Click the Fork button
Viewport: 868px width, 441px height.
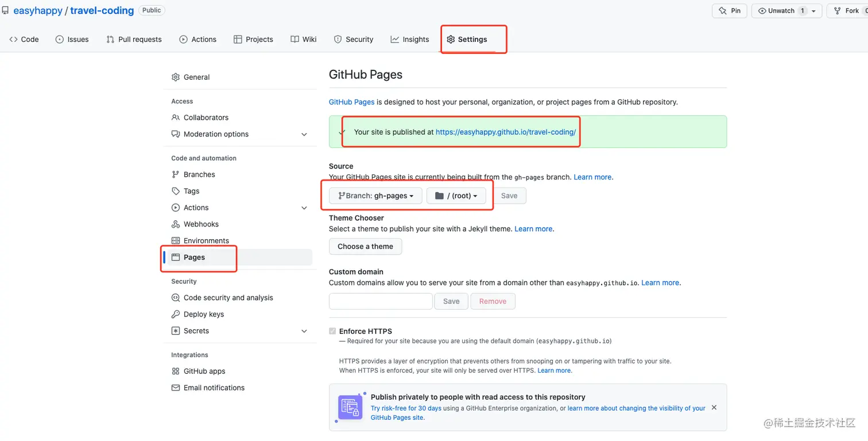pos(847,11)
